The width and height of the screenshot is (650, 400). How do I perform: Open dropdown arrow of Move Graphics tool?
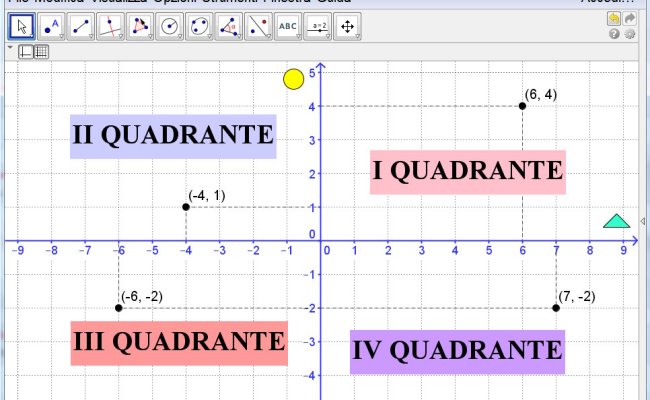358,36
